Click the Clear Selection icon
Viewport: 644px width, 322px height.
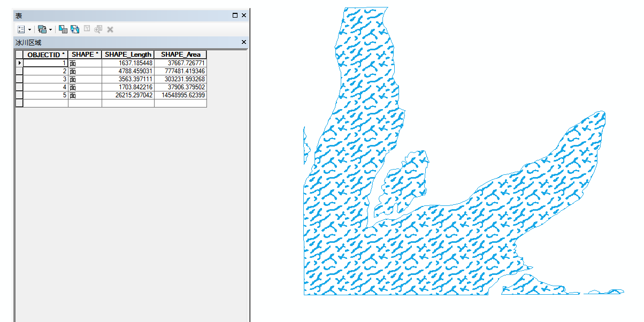(87, 29)
